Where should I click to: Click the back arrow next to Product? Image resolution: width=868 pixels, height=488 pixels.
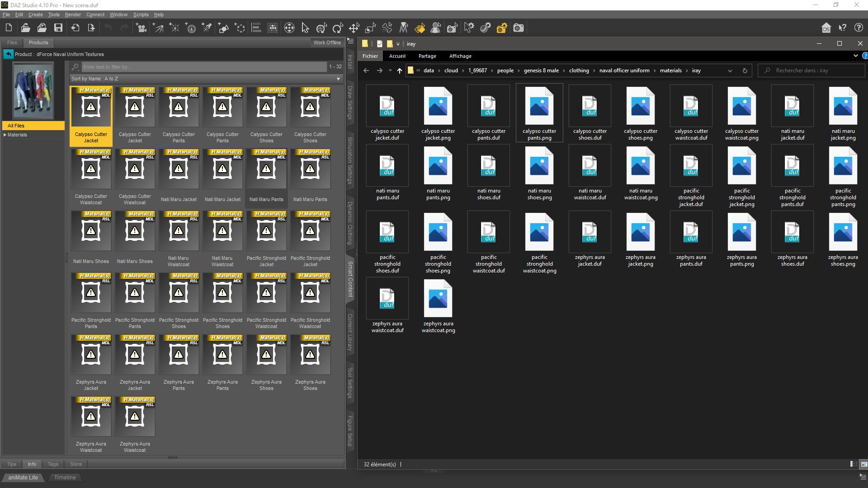pyautogui.click(x=8, y=54)
